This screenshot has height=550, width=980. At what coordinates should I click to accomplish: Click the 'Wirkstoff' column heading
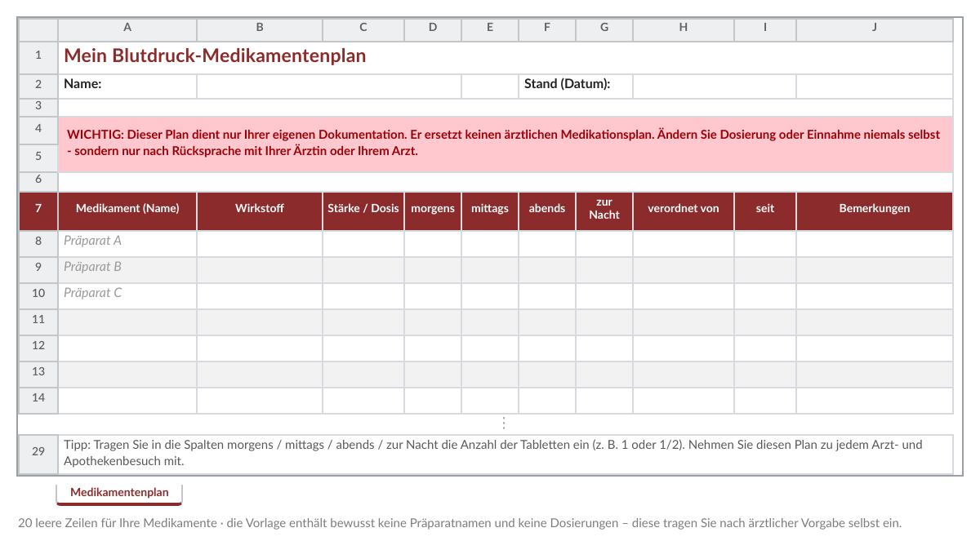pyautogui.click(x=260, y=210)
